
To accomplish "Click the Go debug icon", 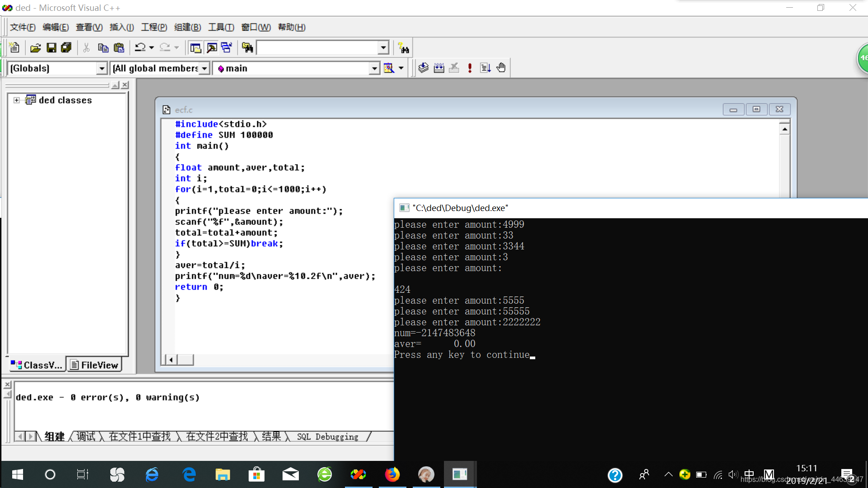I will [x=486, y=68].
